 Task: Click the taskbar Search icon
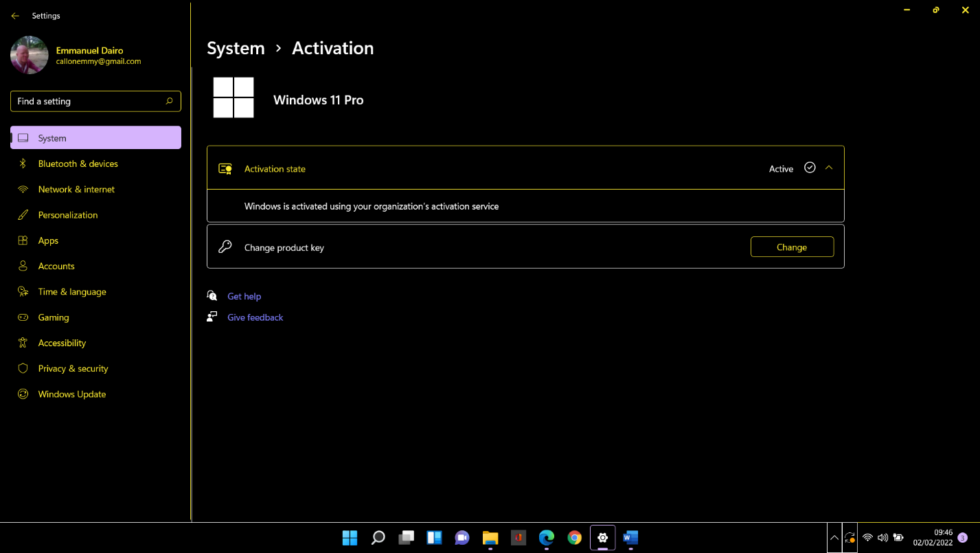point(378,538)
